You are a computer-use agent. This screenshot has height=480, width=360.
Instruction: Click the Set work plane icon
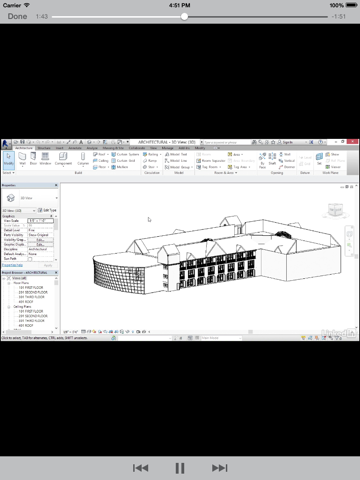coord(319,159)
